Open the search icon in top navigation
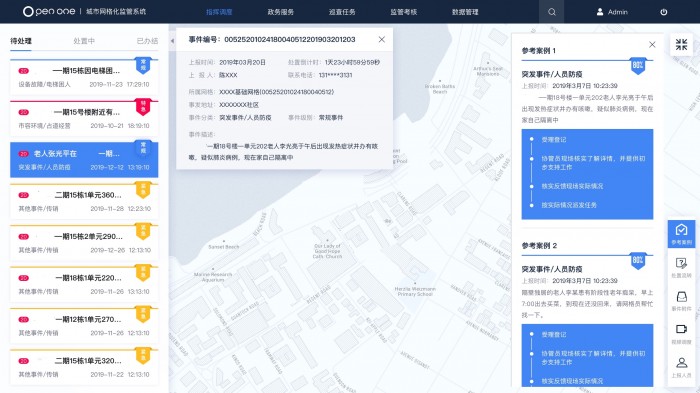The width and height of the screenshot is (700, 393). [552, 12]
